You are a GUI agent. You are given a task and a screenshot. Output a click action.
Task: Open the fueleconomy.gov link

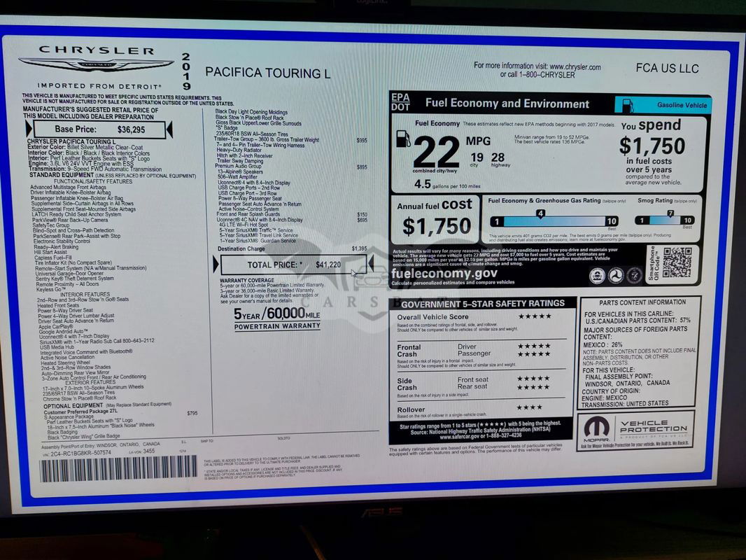444,274
